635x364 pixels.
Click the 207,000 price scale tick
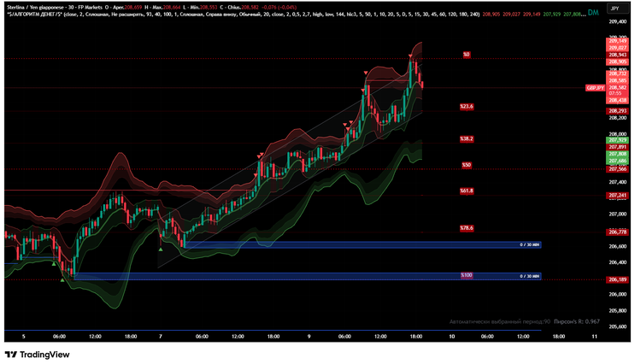617,214
